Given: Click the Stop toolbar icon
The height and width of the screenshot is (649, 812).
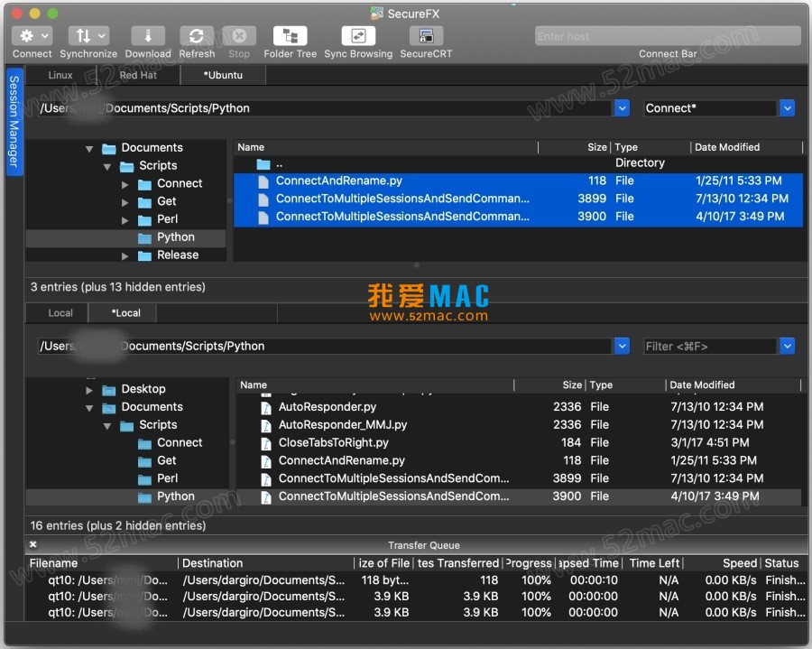Looking at the screenshot, I should [x=239, y=36].
